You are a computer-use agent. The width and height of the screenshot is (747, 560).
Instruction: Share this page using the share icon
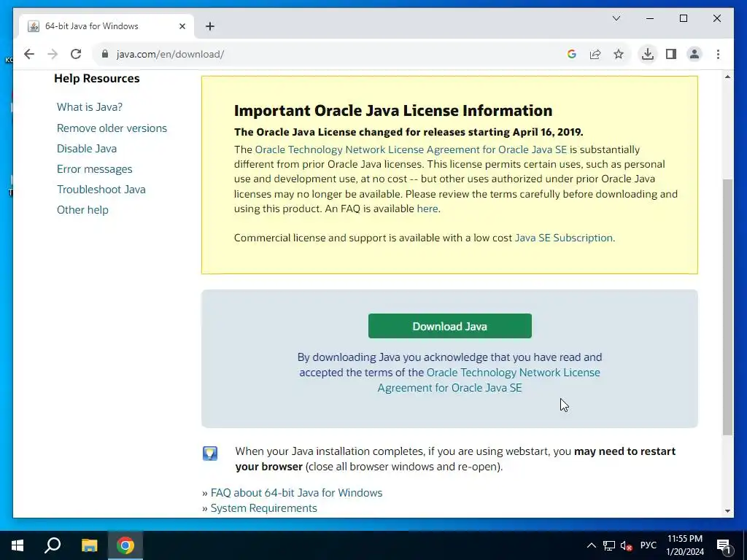pos(595,54)
